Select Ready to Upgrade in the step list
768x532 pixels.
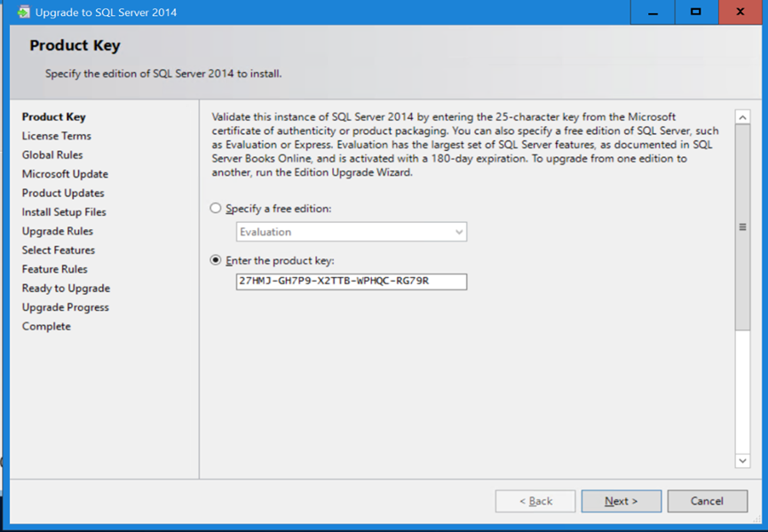click(66, 289)
